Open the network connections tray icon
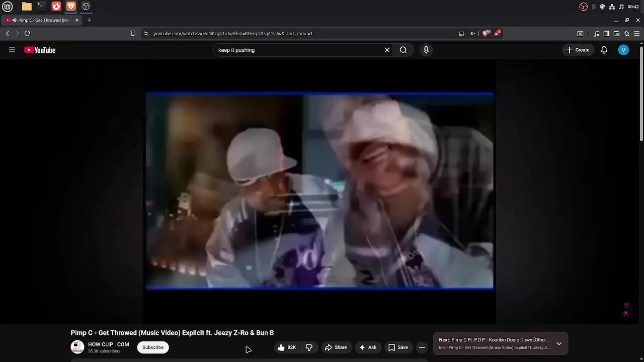The height and width of the screenshot is (362, 644). click(x=612, y=7)
